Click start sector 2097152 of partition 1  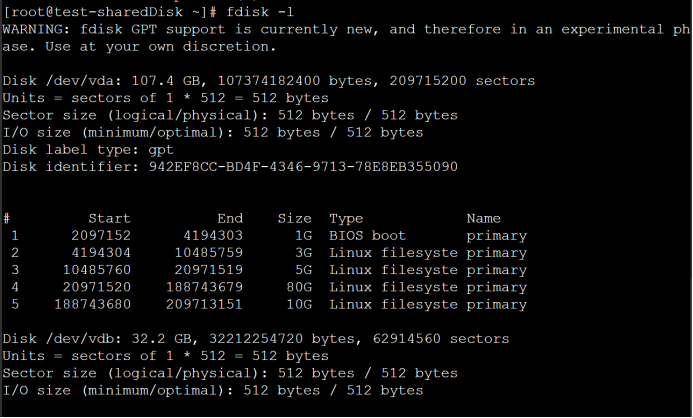pos(101,235)
